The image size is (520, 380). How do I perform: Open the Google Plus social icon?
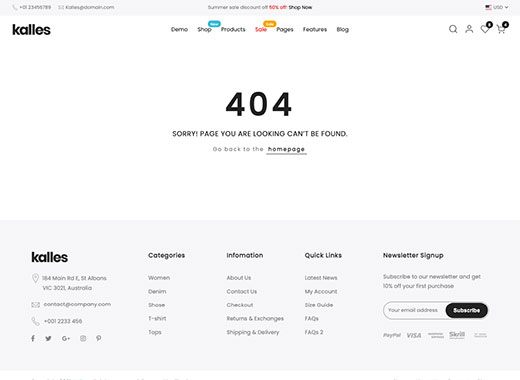(66, 338)
